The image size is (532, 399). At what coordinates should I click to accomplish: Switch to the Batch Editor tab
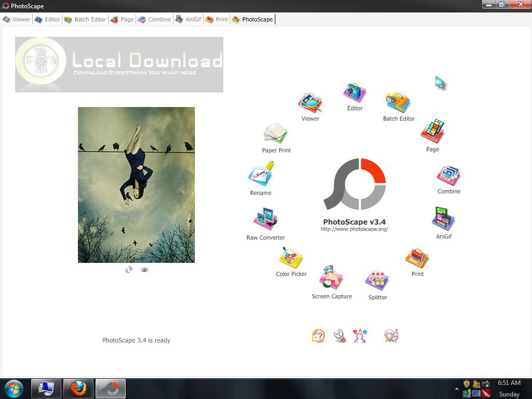86,19
